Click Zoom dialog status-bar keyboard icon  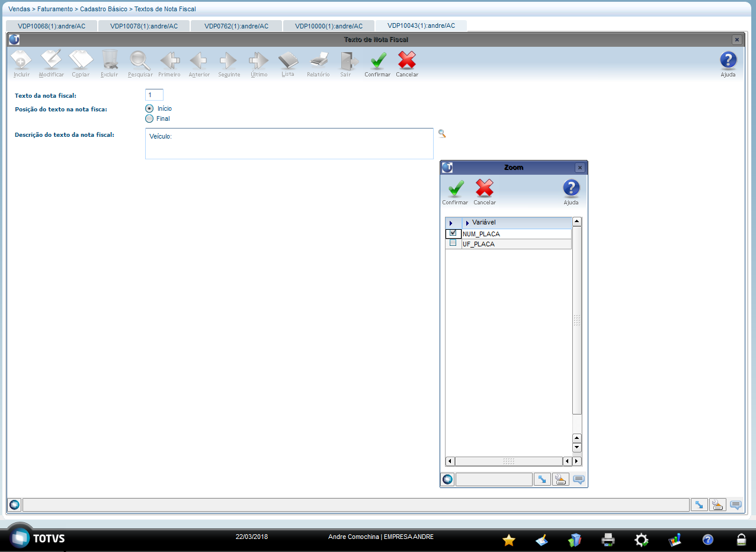point(560,479)
